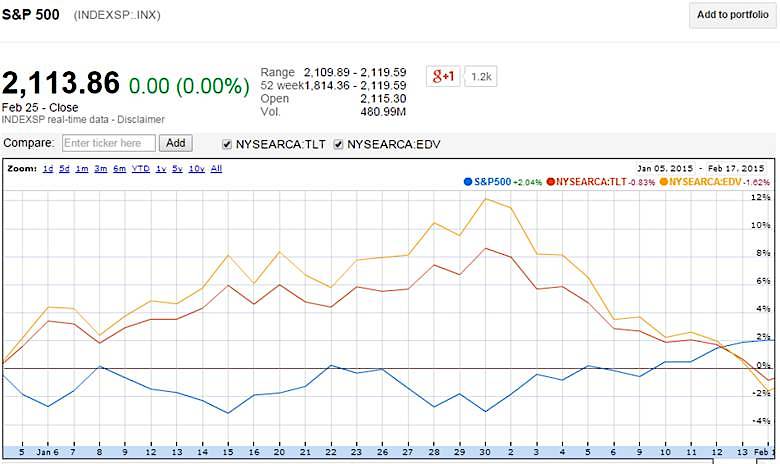
Task: Set chart zoom to 6m
Action: point(119,169)
